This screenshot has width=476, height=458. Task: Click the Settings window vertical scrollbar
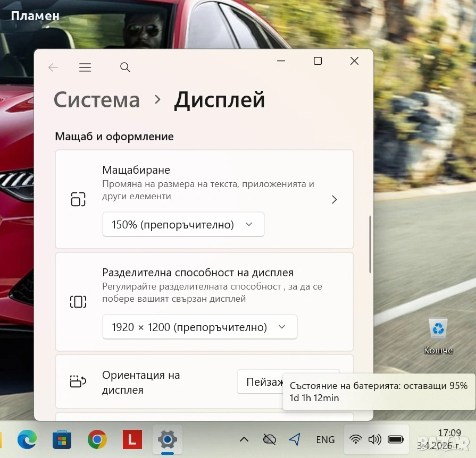(x=370, y=244)
